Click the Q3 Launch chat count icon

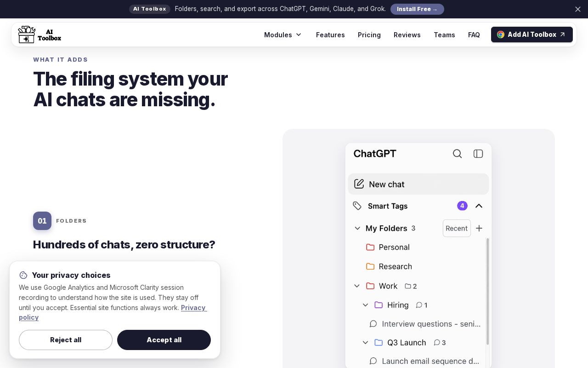[x=437, y=343]
